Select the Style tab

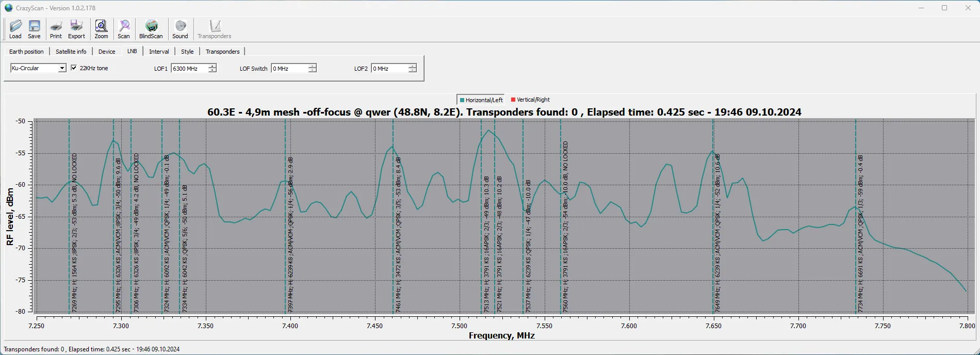187,52
